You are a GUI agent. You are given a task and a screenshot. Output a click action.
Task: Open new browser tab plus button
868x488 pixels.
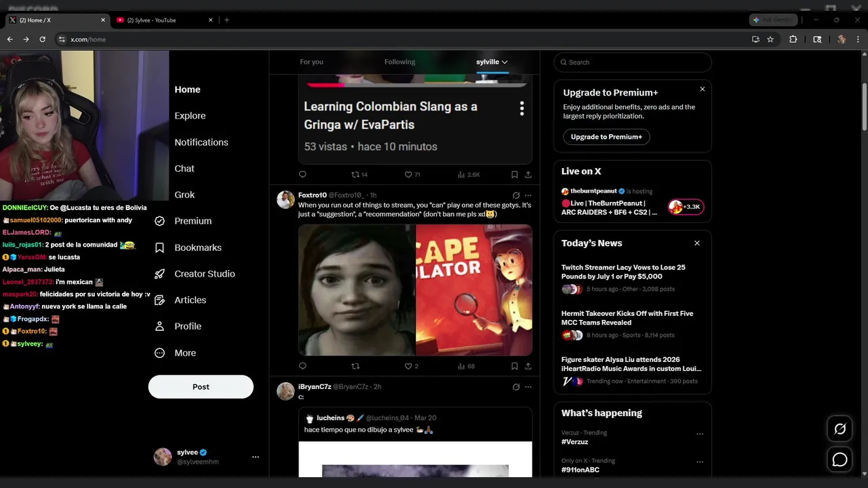[226, 20]
